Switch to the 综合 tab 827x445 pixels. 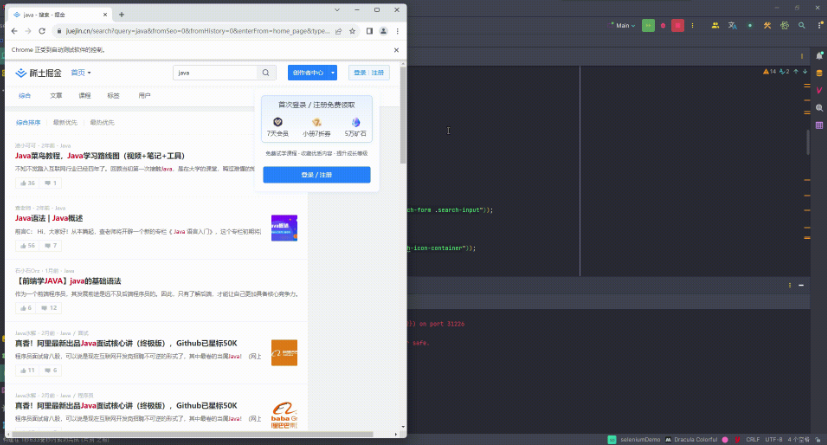click(x=25, y=95)
